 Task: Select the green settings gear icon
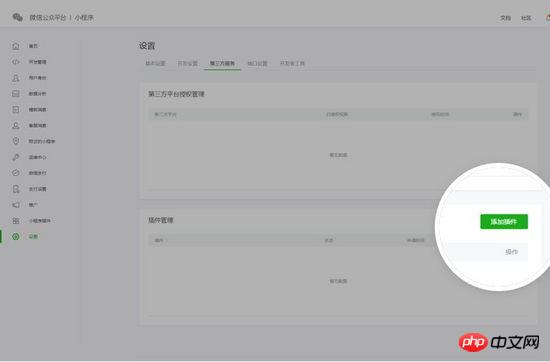(x=16, y=236)
